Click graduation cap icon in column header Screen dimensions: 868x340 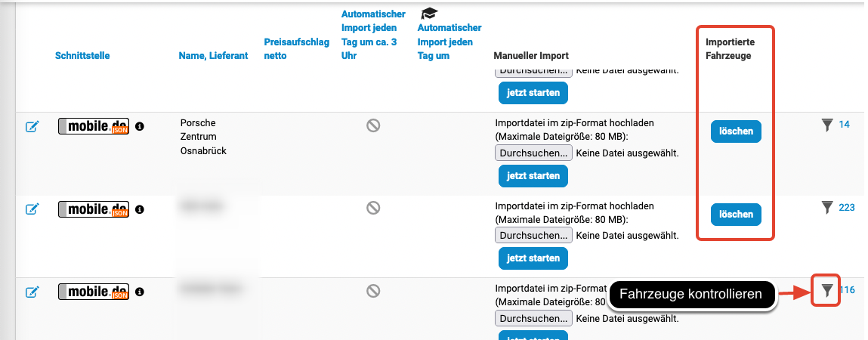pyautogui.click(x=429, y=14)
